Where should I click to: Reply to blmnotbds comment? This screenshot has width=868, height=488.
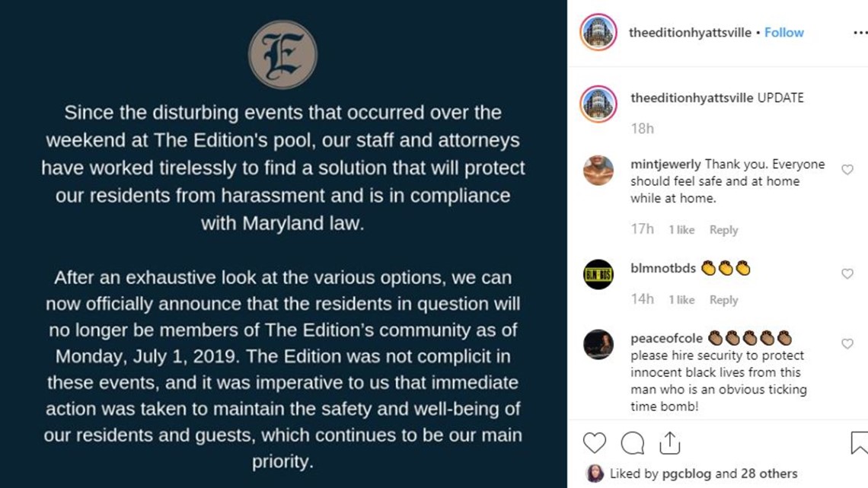[x=723, y=300]
